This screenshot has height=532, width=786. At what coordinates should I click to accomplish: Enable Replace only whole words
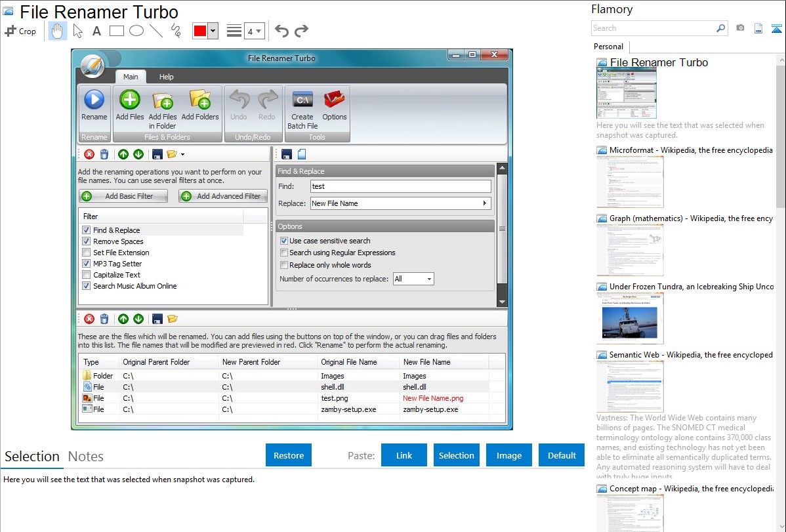[284, 265]
